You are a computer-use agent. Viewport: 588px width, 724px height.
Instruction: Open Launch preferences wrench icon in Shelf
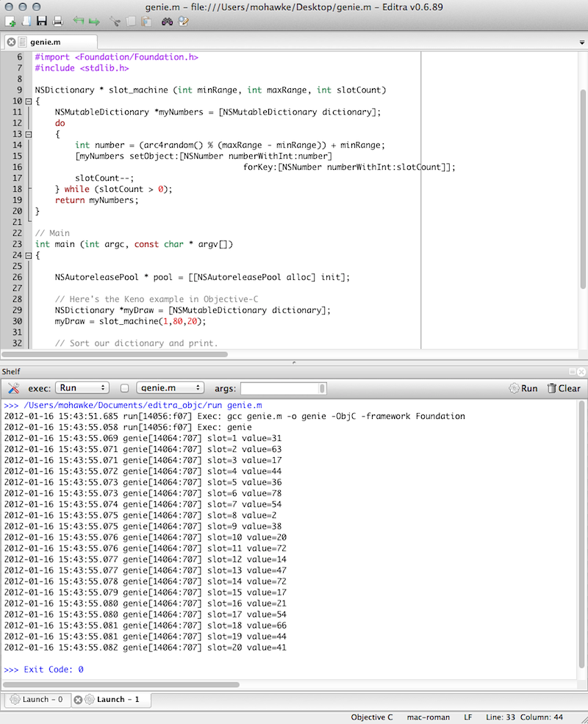12,388
